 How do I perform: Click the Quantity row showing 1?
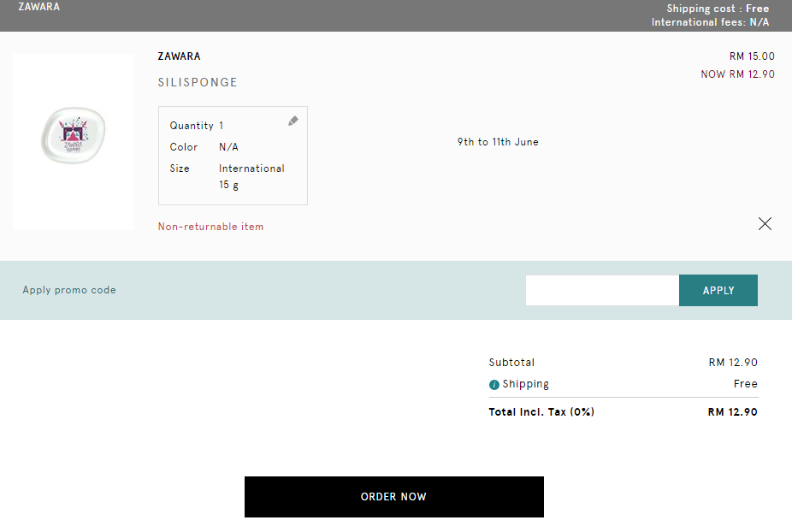[197, 125]
